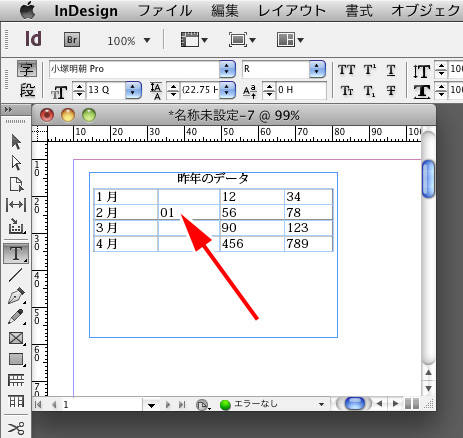The image size is (463, 438).
Task: Click the vertical scale stepper arrows
Action: [x=441, y=69]
